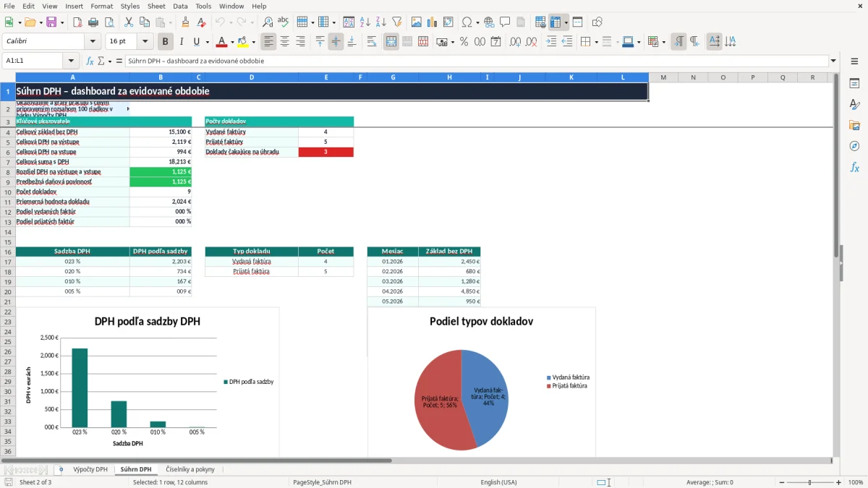Select column M header
The image size is (868, 488).
point(663,77)
